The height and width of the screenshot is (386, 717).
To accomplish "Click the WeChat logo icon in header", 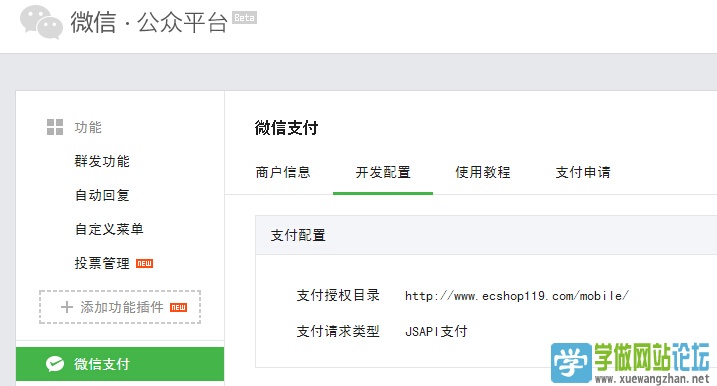I will coord(41,21).
